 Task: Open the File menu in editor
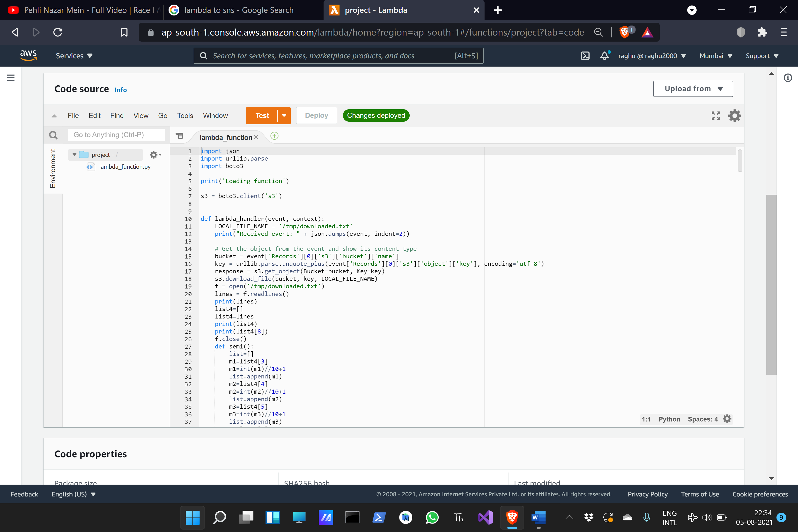(x=73, y=116)
